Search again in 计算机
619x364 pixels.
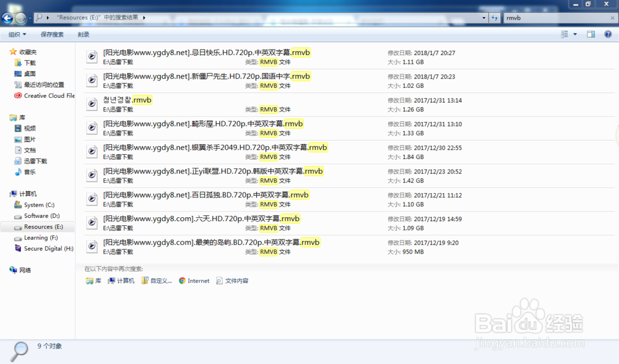tap(121, 280)
